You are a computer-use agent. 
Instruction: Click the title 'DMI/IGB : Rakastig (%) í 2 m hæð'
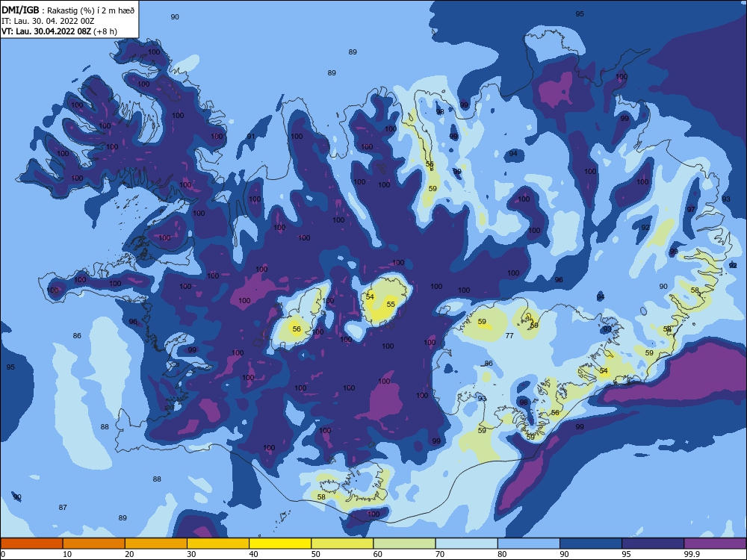(68, 10)
